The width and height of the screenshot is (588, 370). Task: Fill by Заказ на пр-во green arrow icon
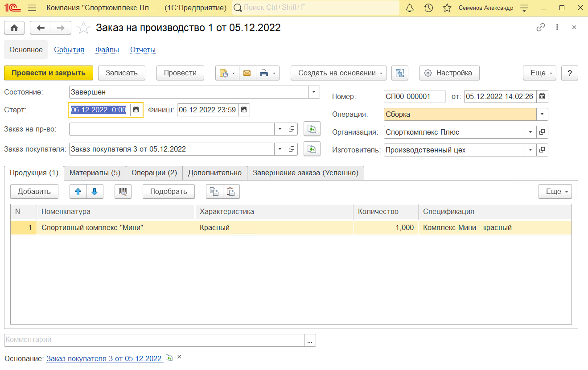pos(312,129)
